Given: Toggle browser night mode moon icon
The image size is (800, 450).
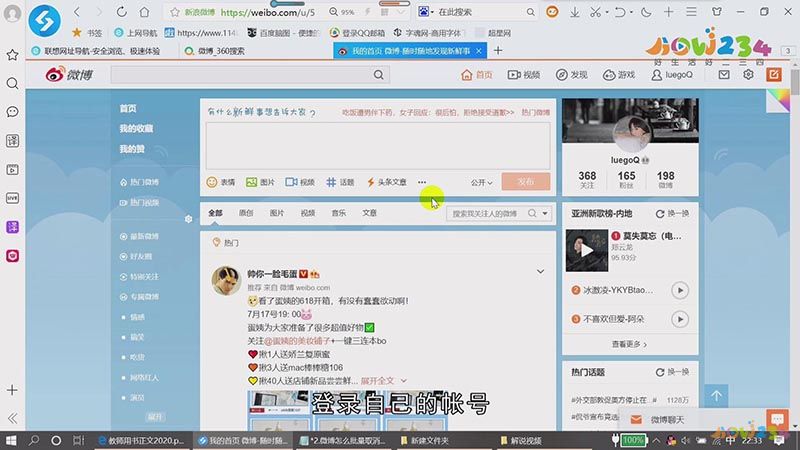Looking at the screenshot, I should (x=646, y=12).
